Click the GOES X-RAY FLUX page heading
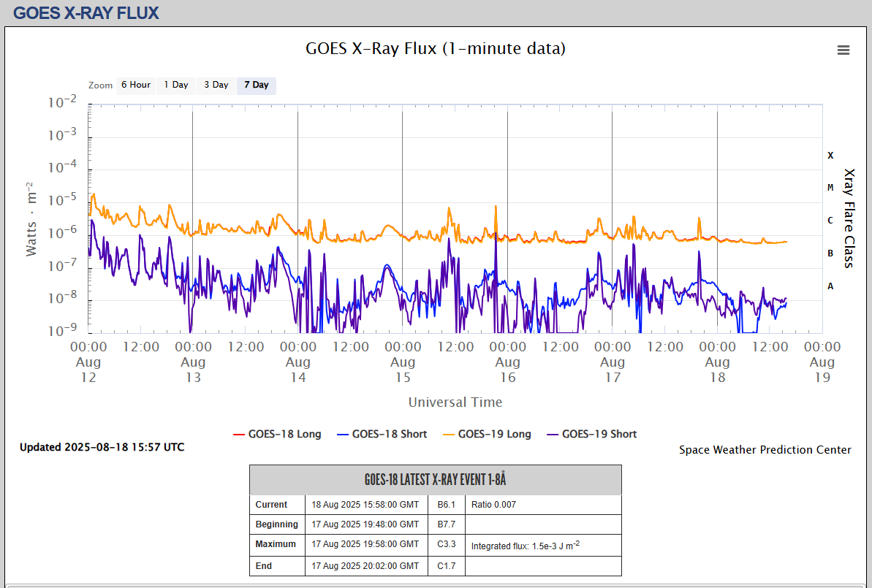Screen dimensions: 872x588 point(86,13)
